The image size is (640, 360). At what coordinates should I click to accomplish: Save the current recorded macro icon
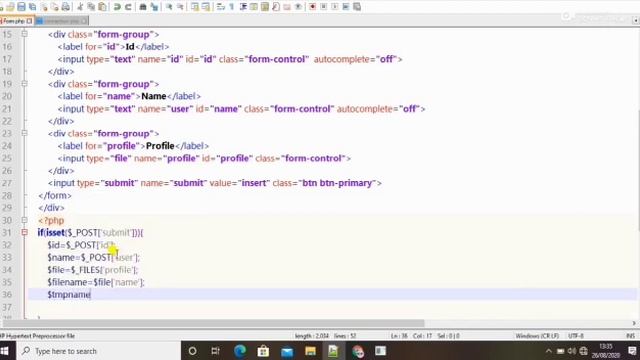point(357,7)
